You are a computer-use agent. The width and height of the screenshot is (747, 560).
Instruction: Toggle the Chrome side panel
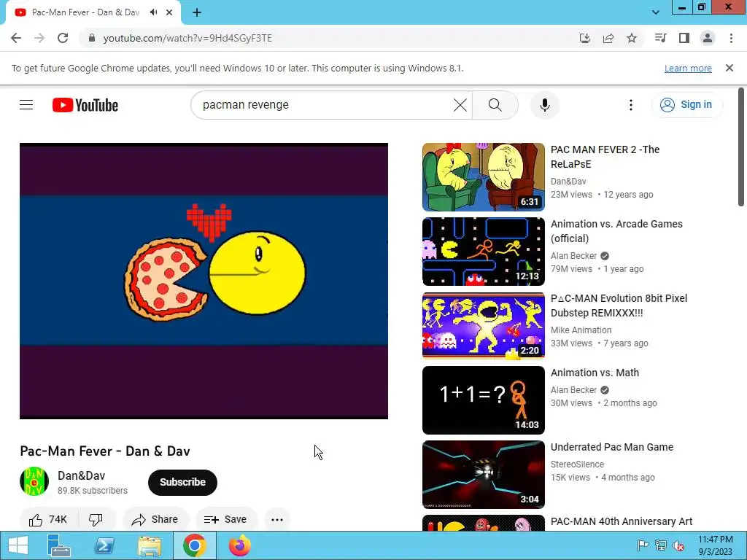point(684,38)
